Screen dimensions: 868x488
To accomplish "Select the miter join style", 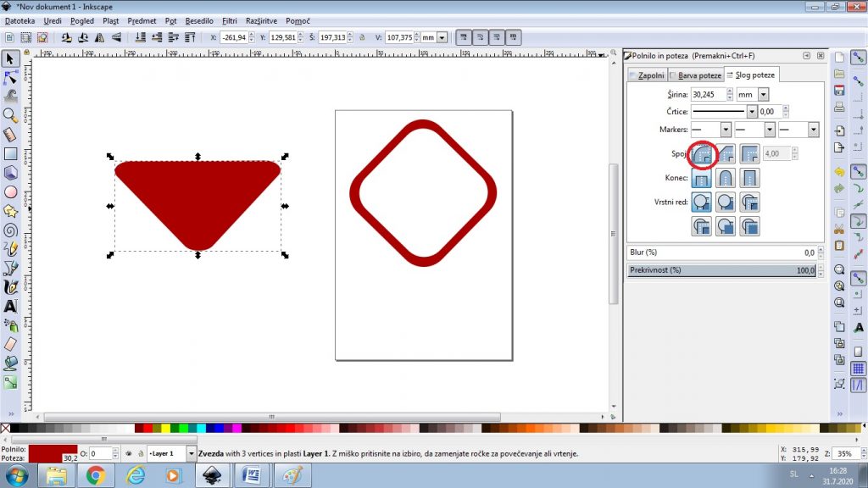I will [x=749, y=154].
